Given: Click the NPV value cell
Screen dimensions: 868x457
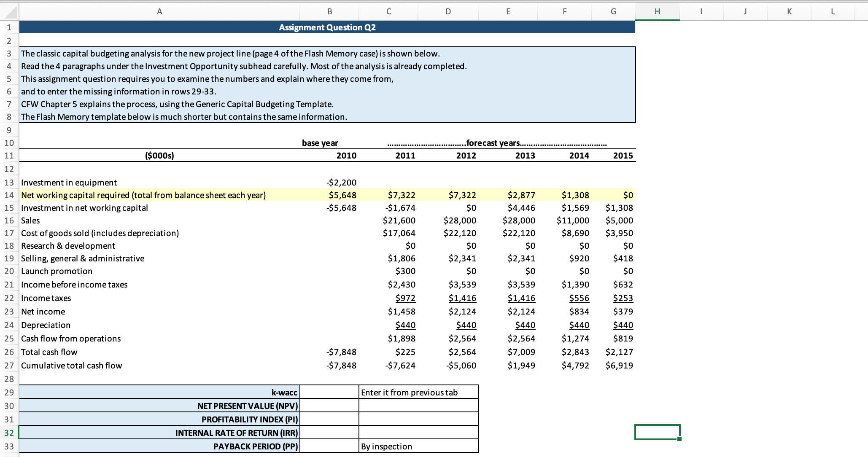Looking at the screenshot, I should pos(329,406).
